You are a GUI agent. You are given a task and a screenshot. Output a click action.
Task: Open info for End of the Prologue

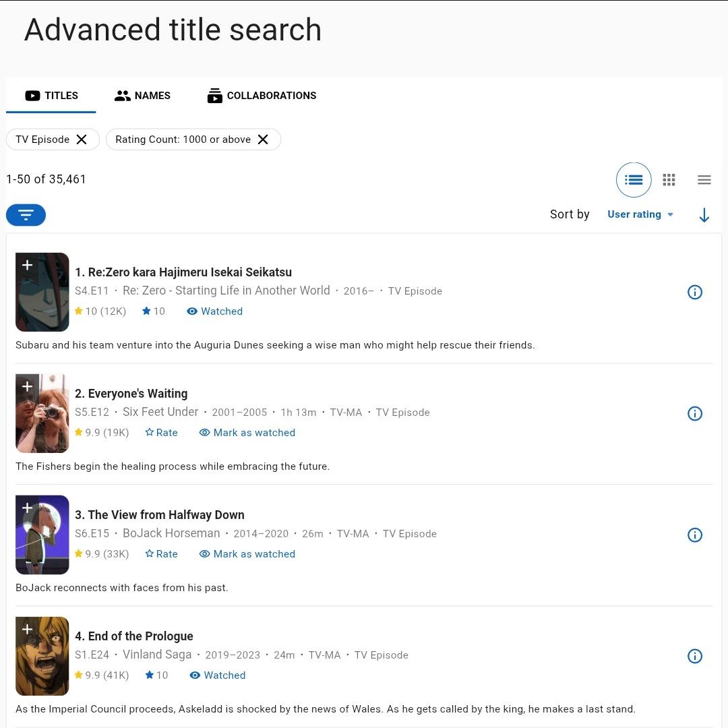pyautogui.click(x=694, y=656)
